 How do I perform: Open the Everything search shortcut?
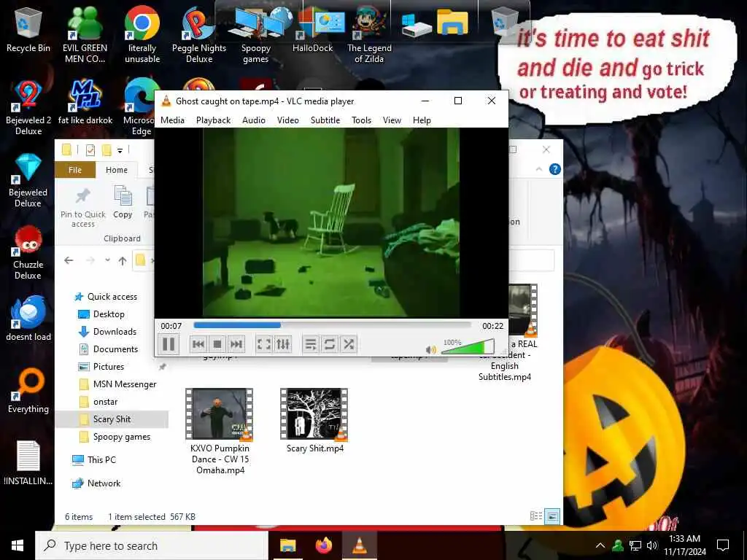click(x=28, y=391)
